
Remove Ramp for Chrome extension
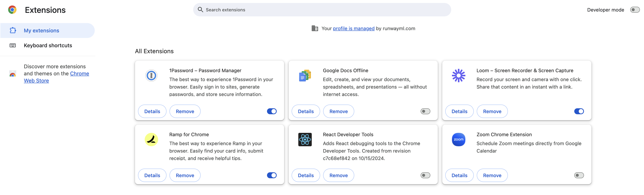click(x=185, y=175)
